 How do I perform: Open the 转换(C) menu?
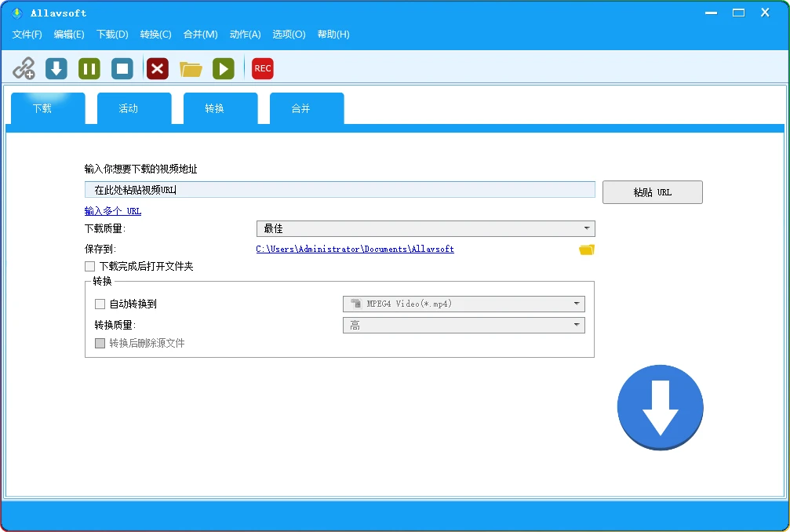point(155,35)
